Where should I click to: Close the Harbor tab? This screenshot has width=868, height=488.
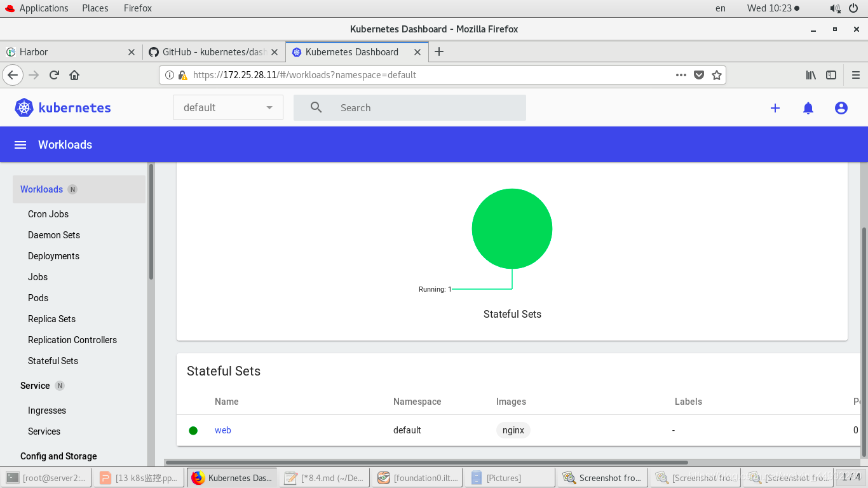tap(132, 52)
